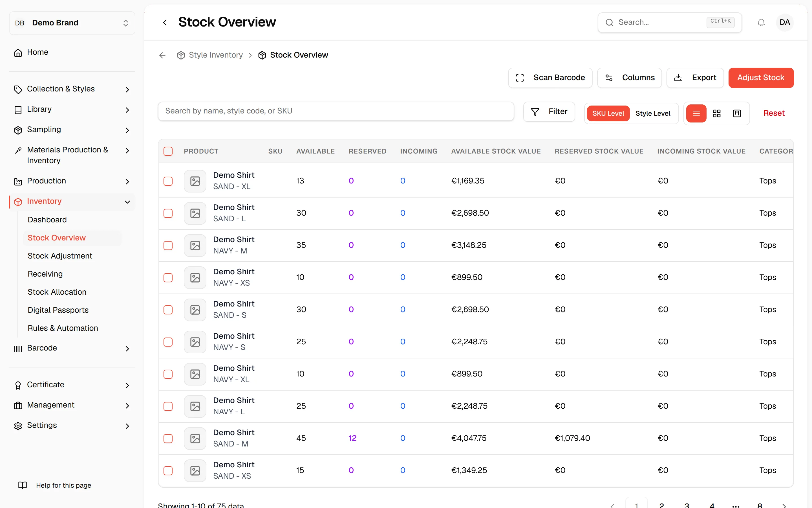Click the red Reset link
The width and height of the screenshot is (812, 508).
[774, 113]
